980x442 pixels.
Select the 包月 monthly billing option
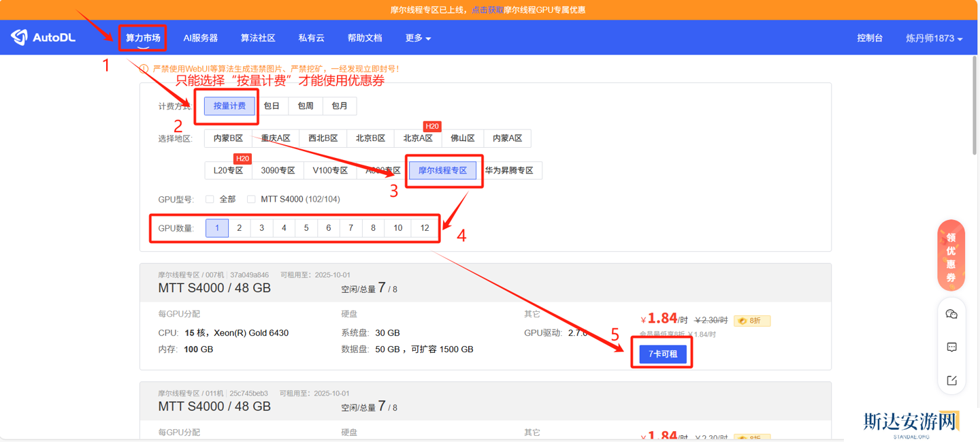(x=340, y=106)
